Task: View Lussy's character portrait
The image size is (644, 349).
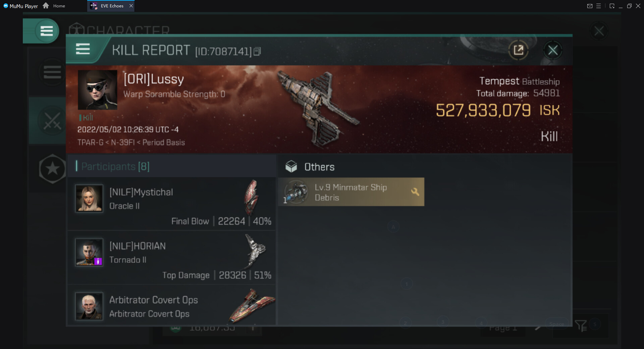Action: pyautogui.click(x=98, y=90)
